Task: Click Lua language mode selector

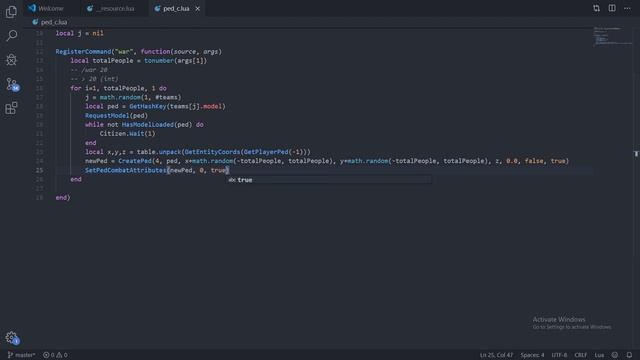Action: coord(599,355)
